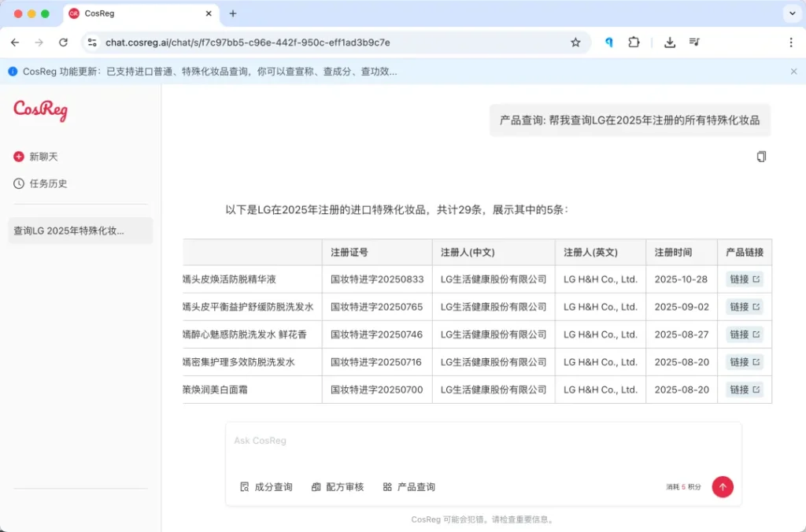The height and width of the screenshot is (532, 806).
Task: Dismiss the CosReg update notification banner
Action: tap(793, 72)
